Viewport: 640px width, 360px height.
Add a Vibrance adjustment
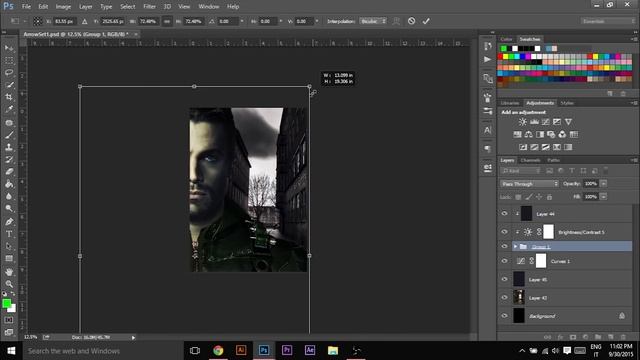coord(568,122)
